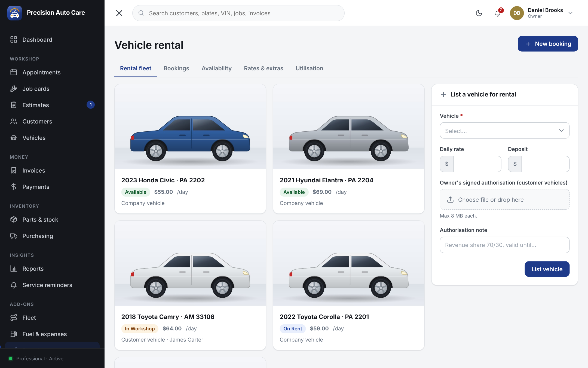Click the Fuel & expenses pump icon
The height and width of the screenshot is (368, 588).
(14, 334)
